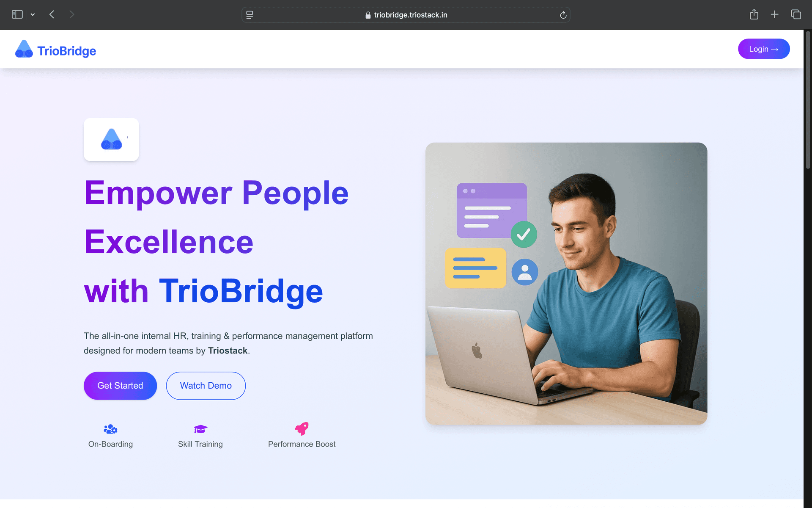Screen dimensions: 812x508
Task: Reload the page with the refresh icon
Action: coord(563,15)
